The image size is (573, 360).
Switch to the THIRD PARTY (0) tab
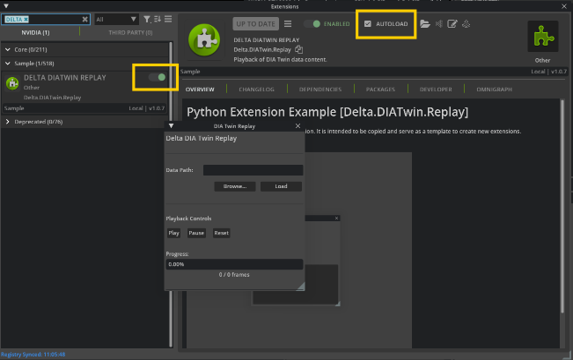[130, 33]
